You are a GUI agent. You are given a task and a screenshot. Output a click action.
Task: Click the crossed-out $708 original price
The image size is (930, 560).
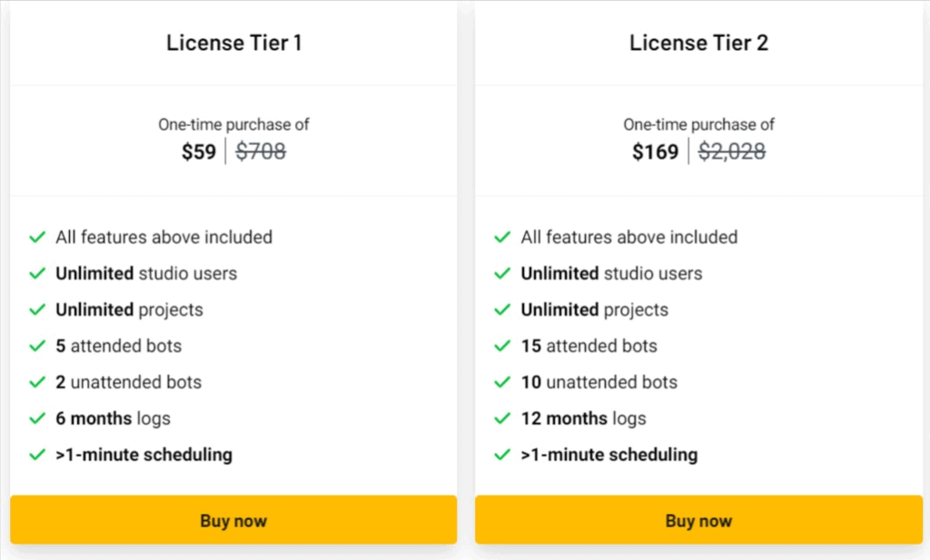tap(261, 152)
